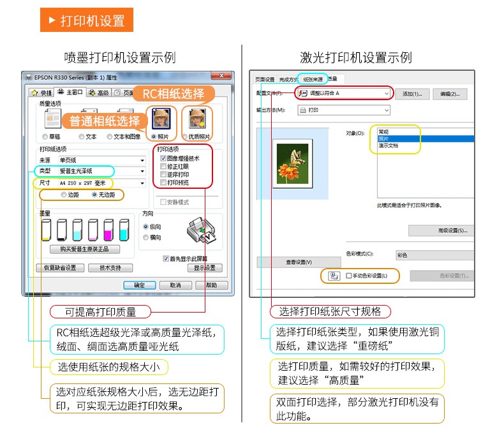The height and width of the screenshot is (430, 504).
Task: Enable the 手动色彩设置(L) checkbox
Action: [349, 276]
